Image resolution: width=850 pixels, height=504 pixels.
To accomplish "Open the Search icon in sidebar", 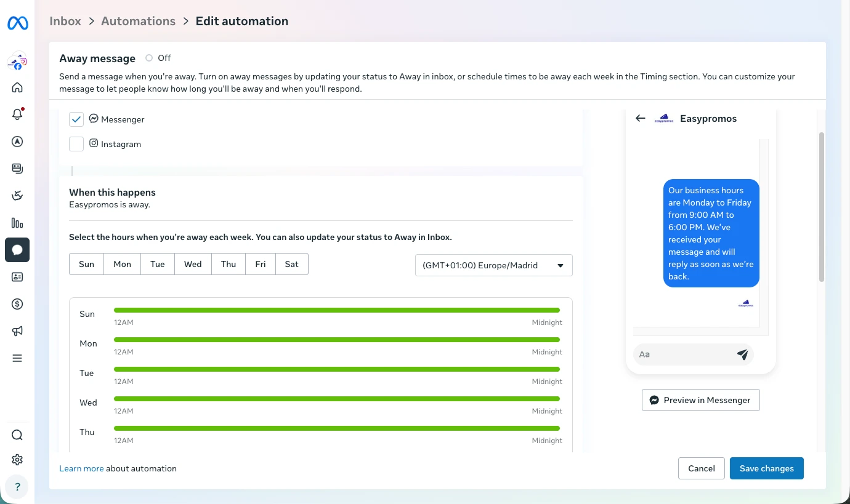I will point(17,434).
